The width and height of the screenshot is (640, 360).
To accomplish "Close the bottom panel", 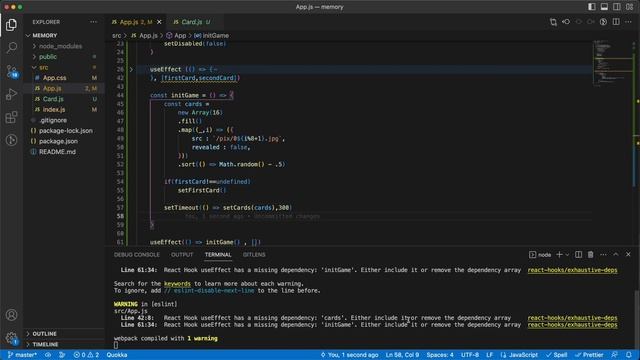I will pyautogui.click(x=628, y=255).
